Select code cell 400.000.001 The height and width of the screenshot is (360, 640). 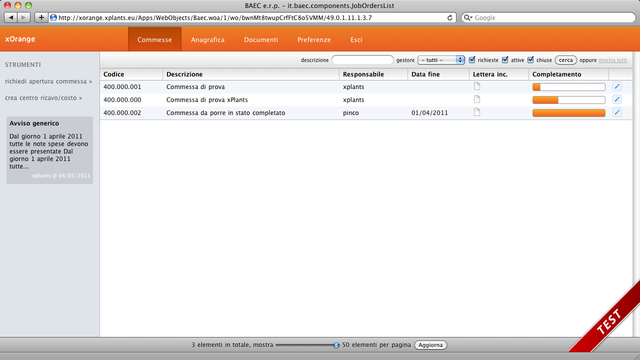(122, 87)
